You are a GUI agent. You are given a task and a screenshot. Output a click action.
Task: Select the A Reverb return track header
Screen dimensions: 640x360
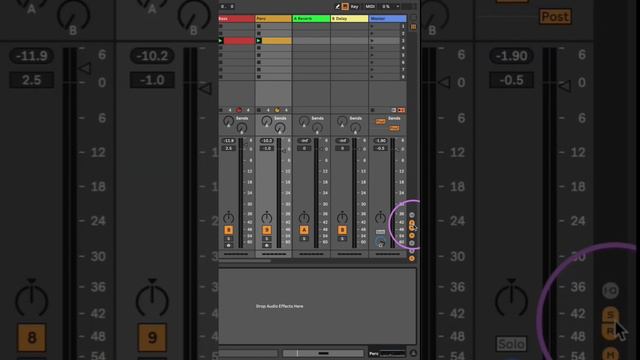(311, 19)
